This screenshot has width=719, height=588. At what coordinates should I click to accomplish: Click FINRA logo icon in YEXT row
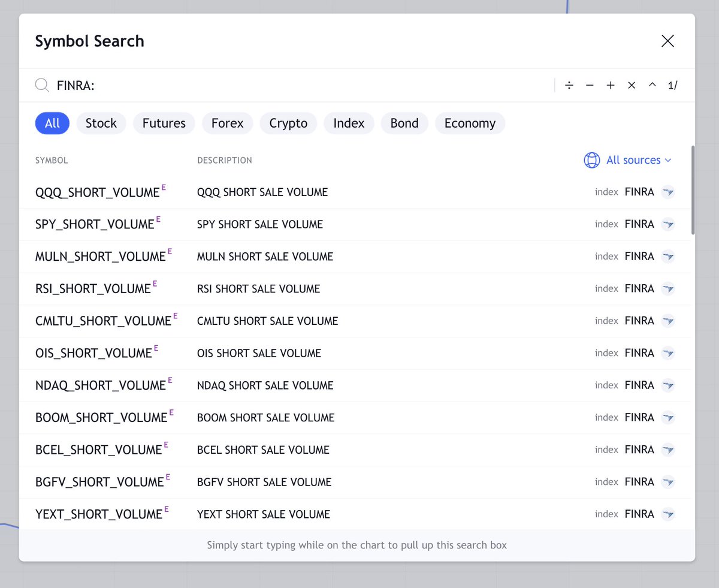668,514
